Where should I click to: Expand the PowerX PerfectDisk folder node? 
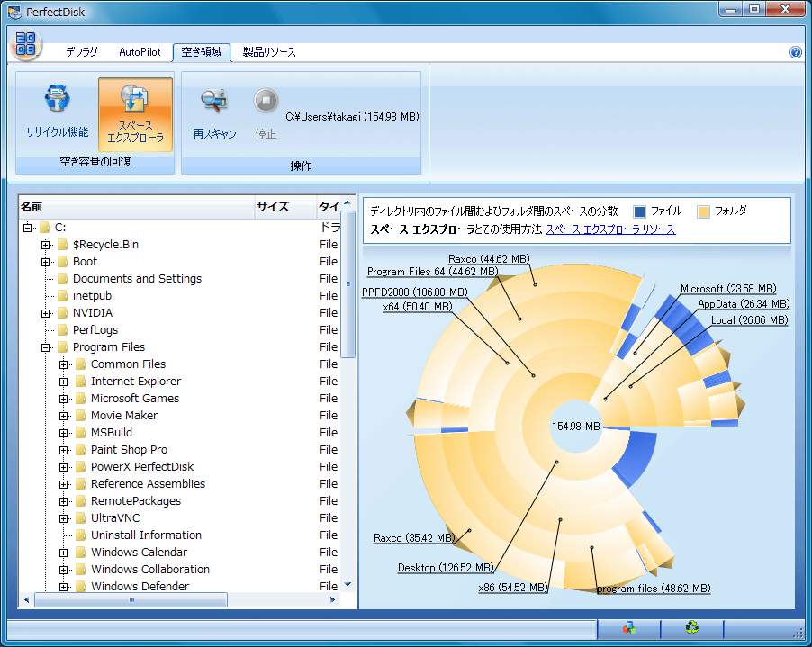pos(63,467)
